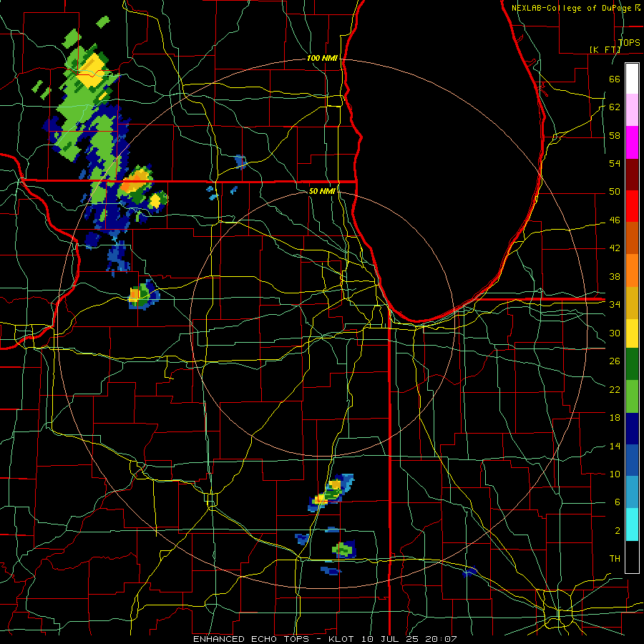Click the legend value 38
This screenshot has height=644, width=644.
click(615, 276)
